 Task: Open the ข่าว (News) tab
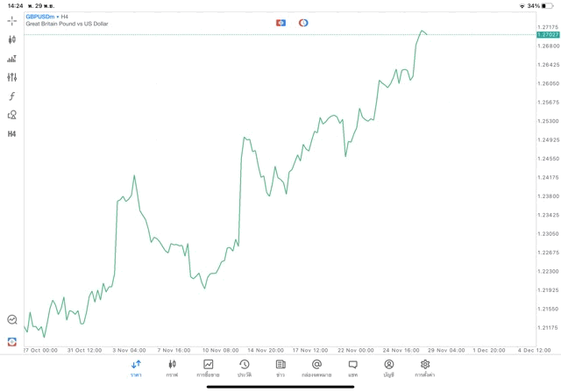point(280,367)
